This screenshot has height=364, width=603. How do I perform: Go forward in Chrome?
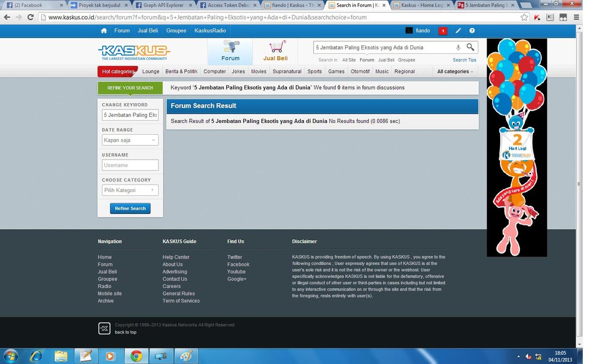click(x=18, y=17)
